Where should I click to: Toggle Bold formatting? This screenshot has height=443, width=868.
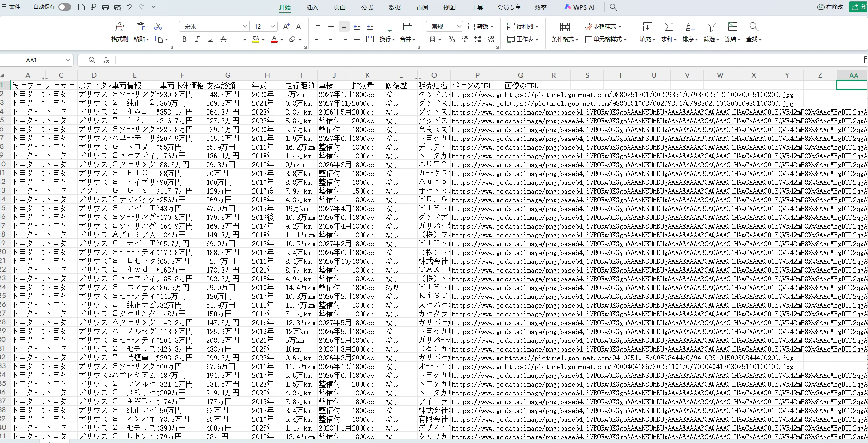point(185,39)
